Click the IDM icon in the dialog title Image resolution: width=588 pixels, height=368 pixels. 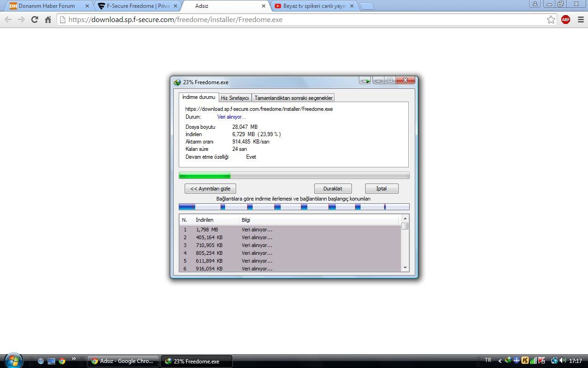tap(177, 82)
